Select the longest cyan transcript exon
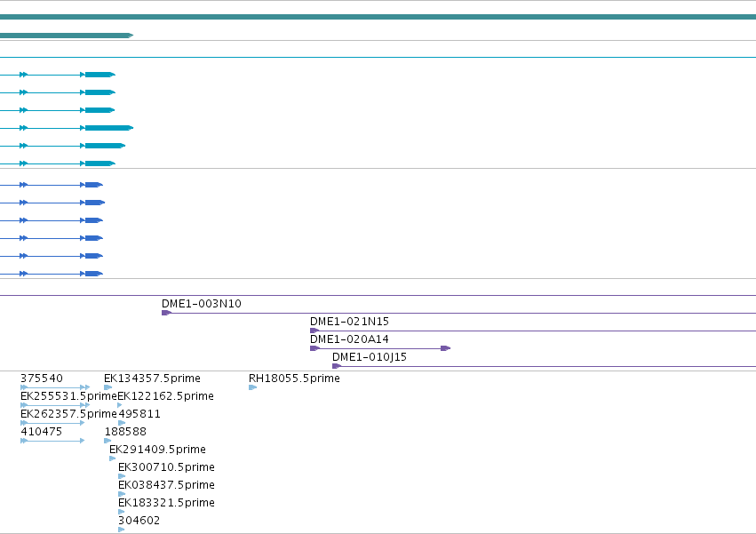This screenshot has width=756, height=534. tap(109, 128)
